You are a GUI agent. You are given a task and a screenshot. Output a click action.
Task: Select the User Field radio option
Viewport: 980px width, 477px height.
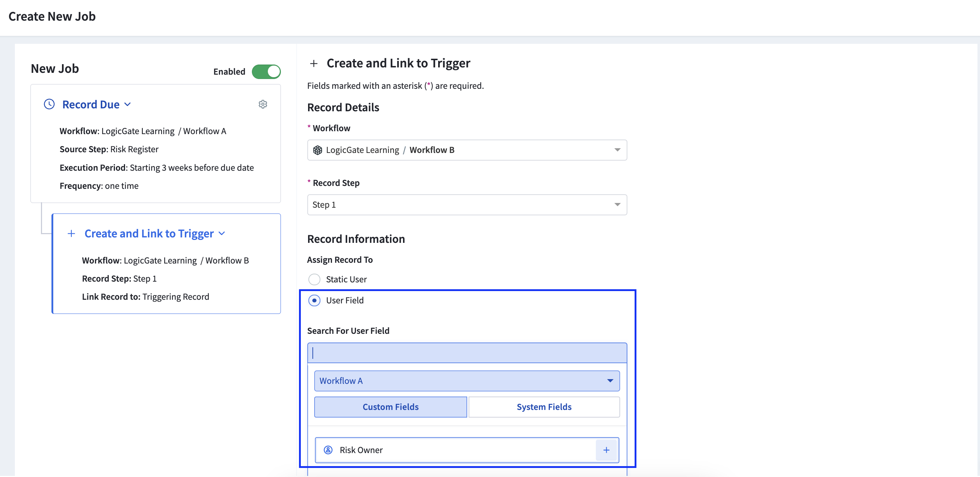point(314,300)
